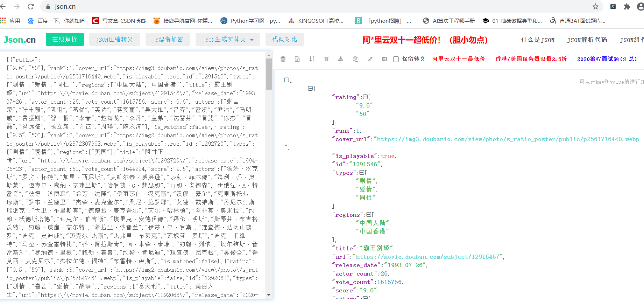Click the vote_count value 1615756
644x305 pixels.
[389, 282]
